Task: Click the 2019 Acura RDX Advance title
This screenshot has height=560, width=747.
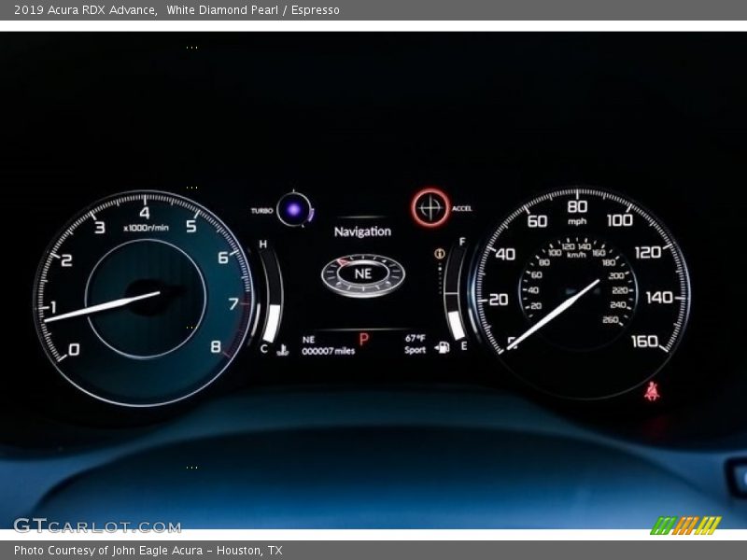Action: point(84,9)
